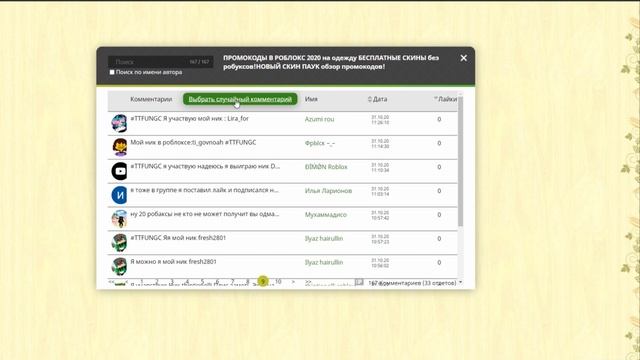Image resolution: width=640 pixels, height=360 pixels.
Task: Close the comment picker dialog
Action: click(x=463, y=58)
